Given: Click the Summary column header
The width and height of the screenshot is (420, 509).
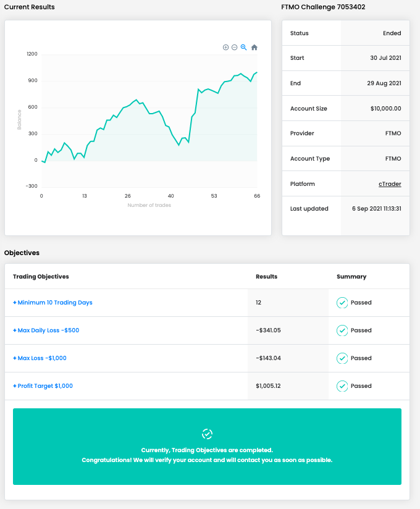Looking at the screenshot, I should [x=351, y=277].
